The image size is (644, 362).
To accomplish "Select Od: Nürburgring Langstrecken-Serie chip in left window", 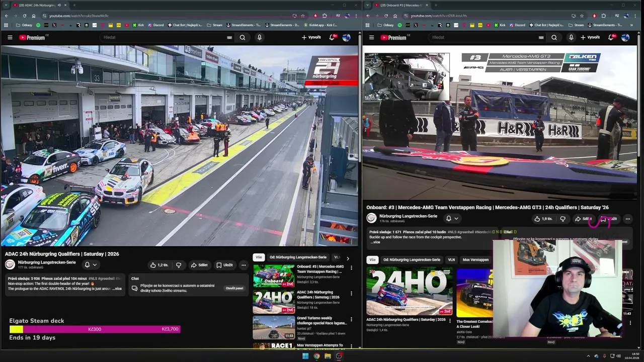I will pos(298,257).
